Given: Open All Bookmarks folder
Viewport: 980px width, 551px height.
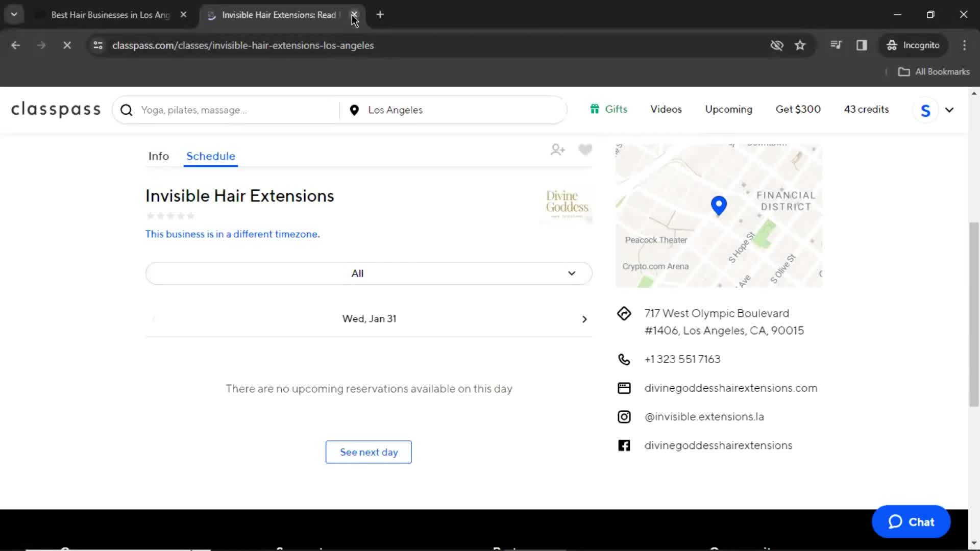Looking at the screenshot, I should (x=934, y=72).
